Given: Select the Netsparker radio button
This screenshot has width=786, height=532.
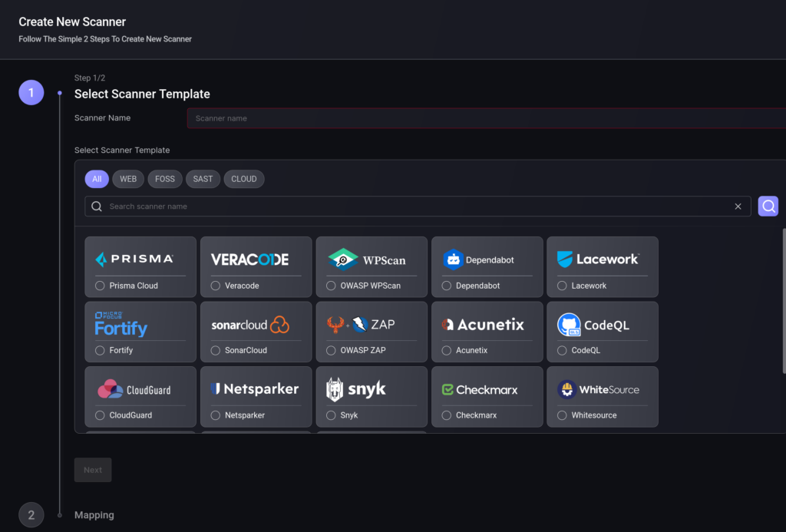Looking at the screenshot, I should click(x=216, y=415).
